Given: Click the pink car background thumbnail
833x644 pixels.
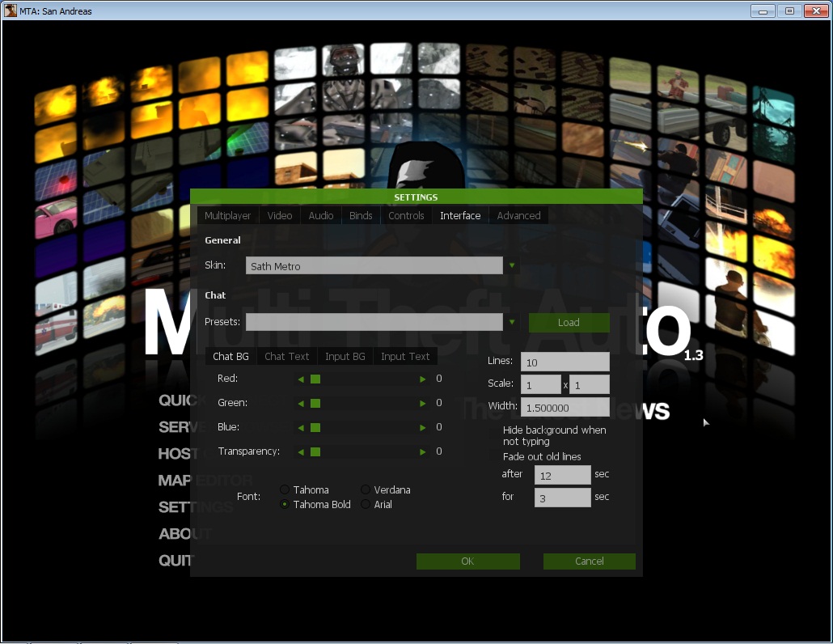Looking at the screenshot, I should pyautogui.click(x=56, y=218).
